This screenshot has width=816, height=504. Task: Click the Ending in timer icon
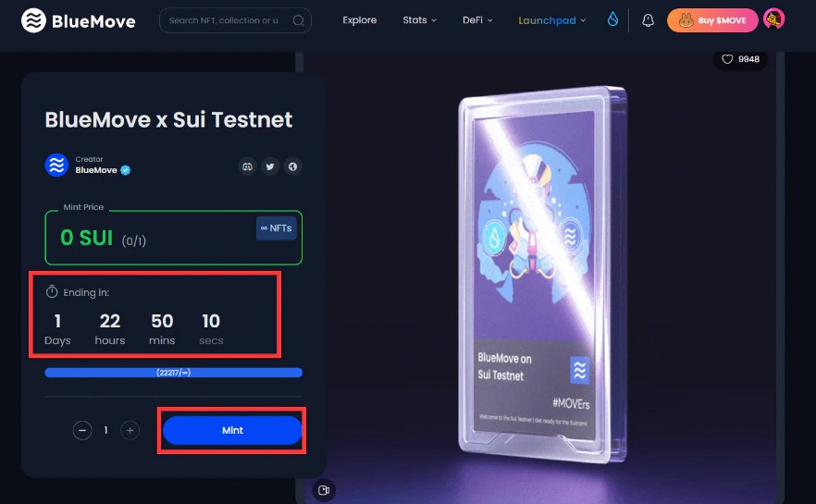[52, 292]
